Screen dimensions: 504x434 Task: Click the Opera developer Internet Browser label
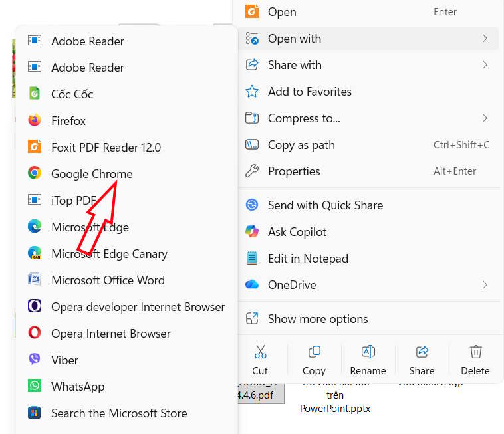coord(138,307)
